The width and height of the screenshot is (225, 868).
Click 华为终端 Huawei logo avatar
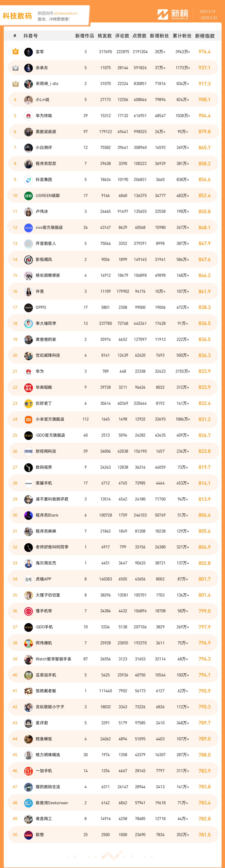(29, 116)
